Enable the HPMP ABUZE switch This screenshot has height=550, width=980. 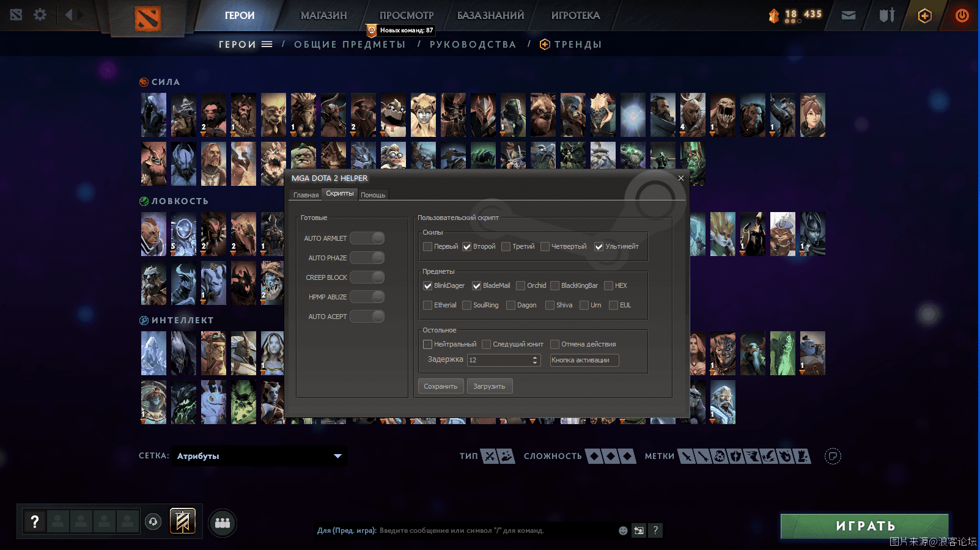(x=367, y=297)
